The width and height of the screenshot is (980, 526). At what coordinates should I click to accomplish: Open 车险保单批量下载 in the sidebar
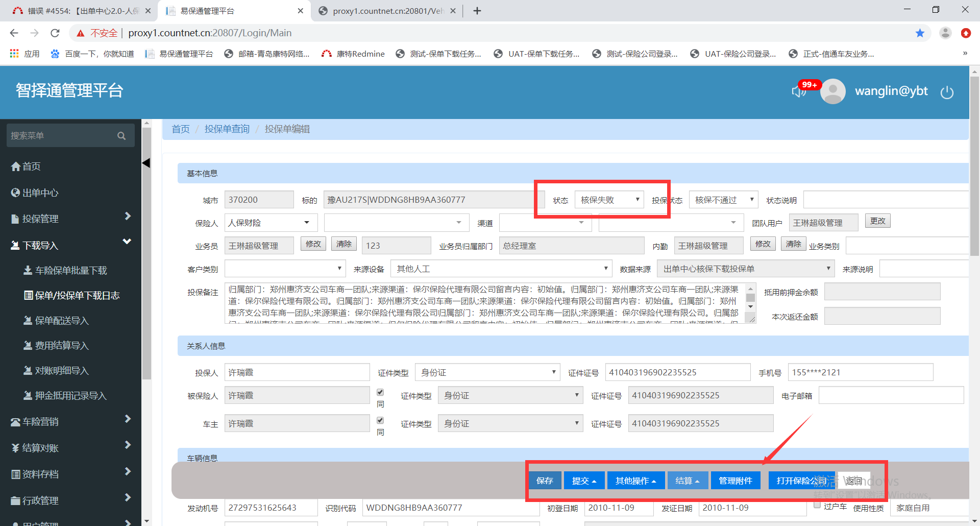pos(71,271)
